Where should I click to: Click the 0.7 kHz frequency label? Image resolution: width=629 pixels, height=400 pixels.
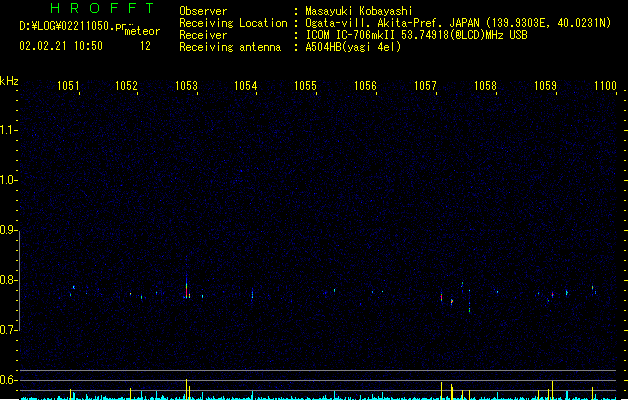(7, 330)
